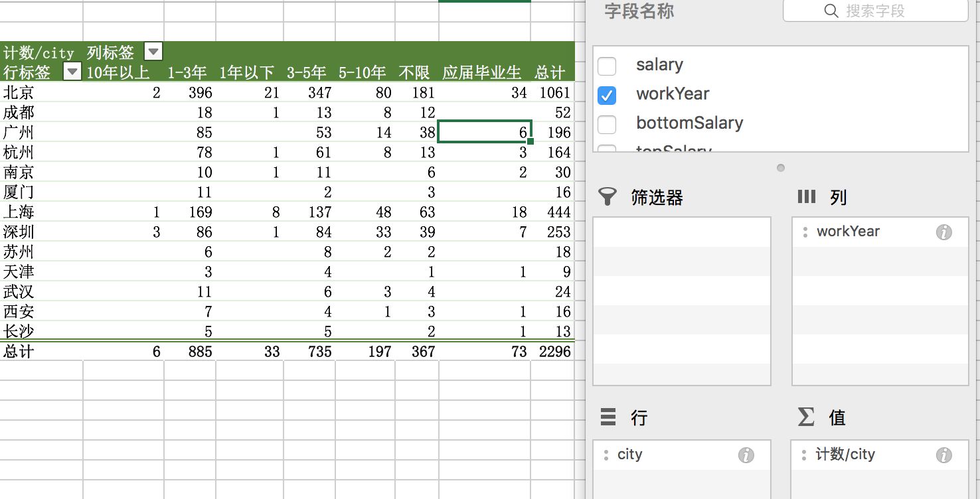Click info icon next to 计数/city value
Screen dimensions: 980x499
click(943, 455)
